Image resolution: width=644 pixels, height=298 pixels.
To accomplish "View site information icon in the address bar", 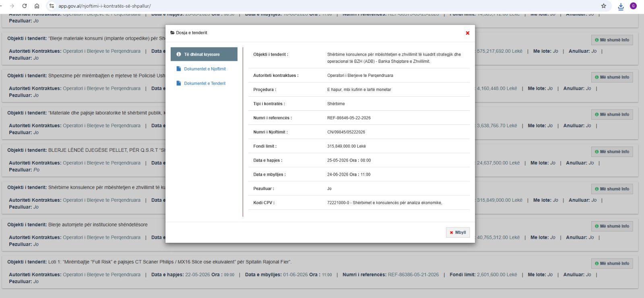I will [x=52, y=6].
